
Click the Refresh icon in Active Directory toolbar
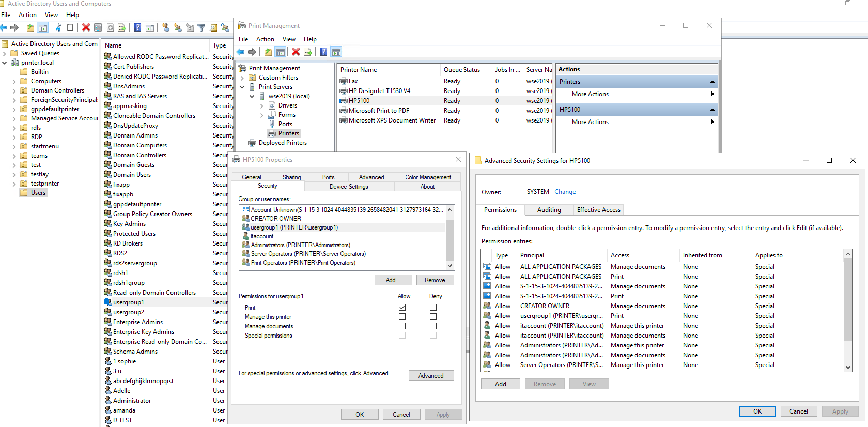110,27
